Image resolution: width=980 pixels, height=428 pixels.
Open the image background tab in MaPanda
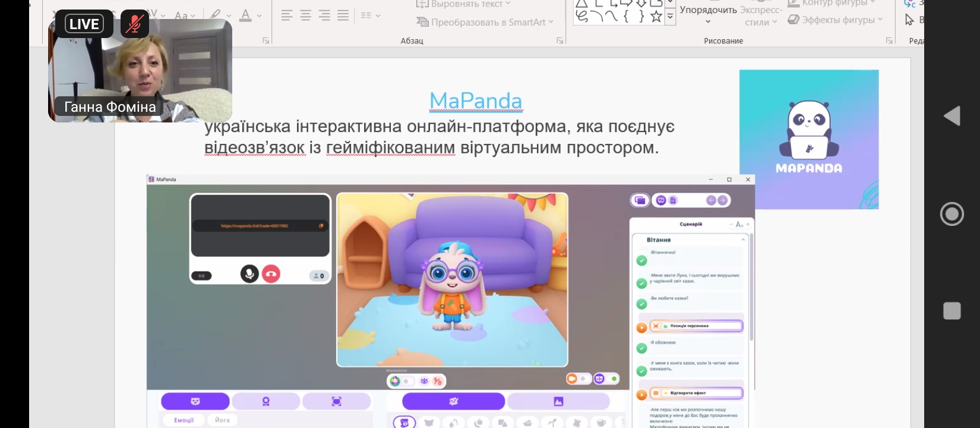tap(558, 401)
